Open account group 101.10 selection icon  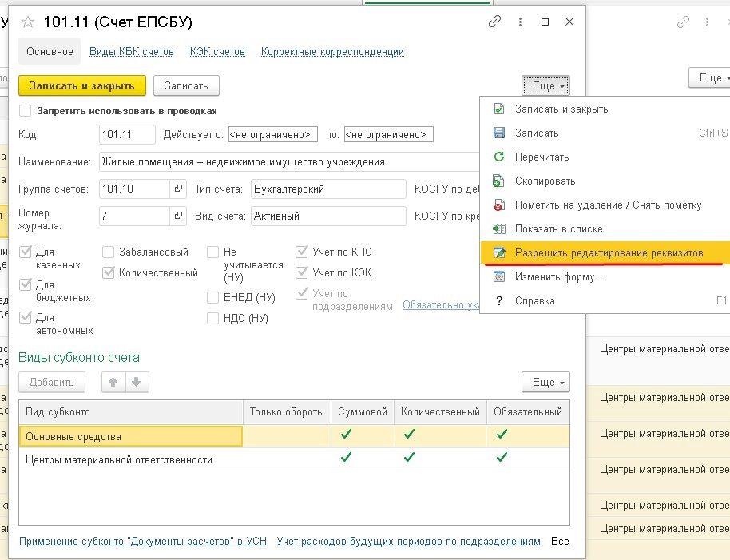click(177, 189)
